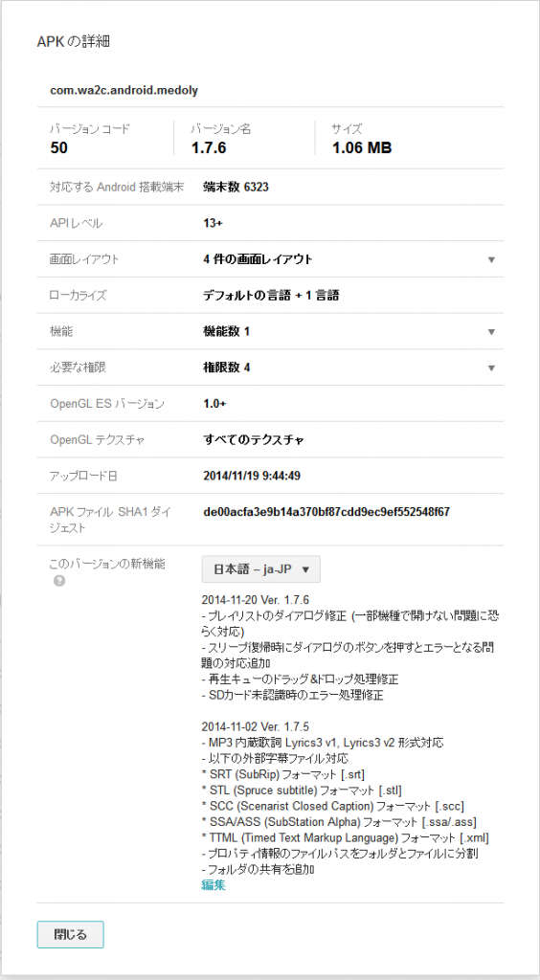This screenshot has height=980, width=540.
Task: Click the APK の詳細 dialog title
Action: 74,42
